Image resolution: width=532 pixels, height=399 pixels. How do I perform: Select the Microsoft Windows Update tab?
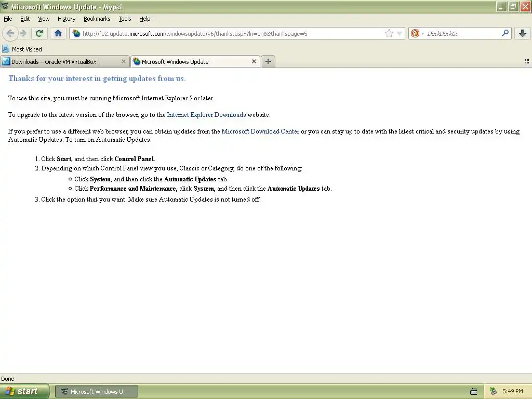[195, 62]
